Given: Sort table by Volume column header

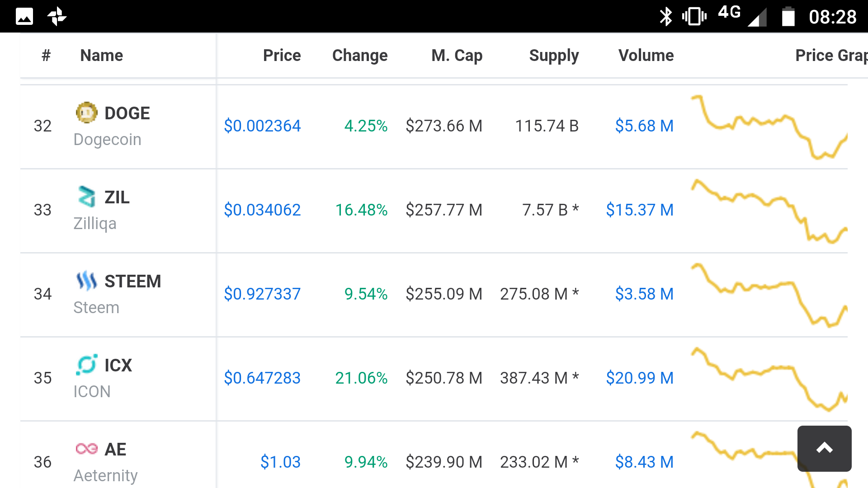Looking at the screenshot, I should tap(646, 55).
